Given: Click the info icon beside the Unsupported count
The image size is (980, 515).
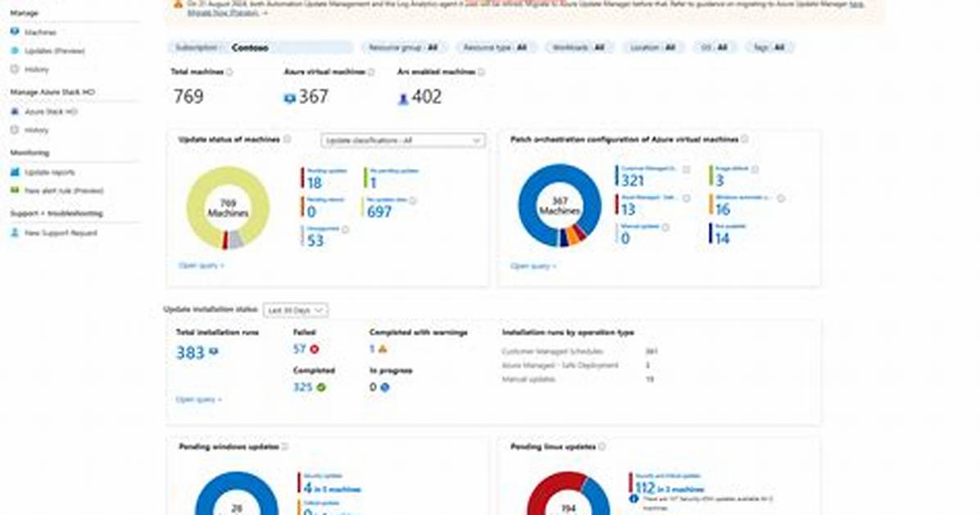Looking at the screenshot, I should [x=345, y=230].
